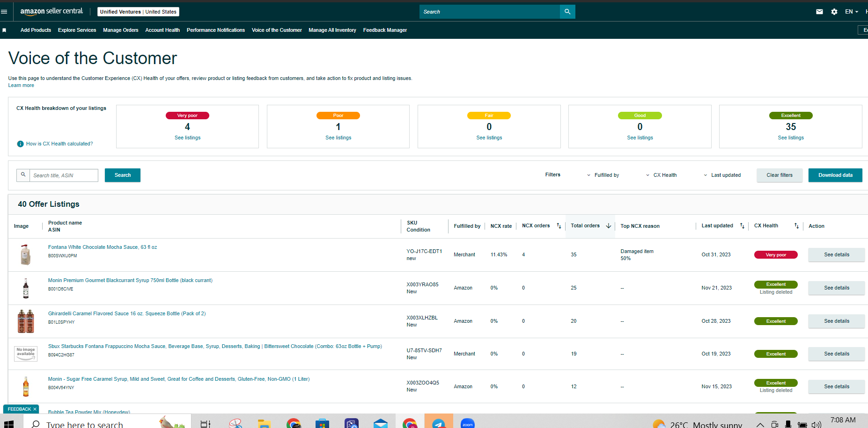Screen dimensions: 868x428
Task: See details for Monin Blackcurrant Syrup
Action: click(837, 288)
